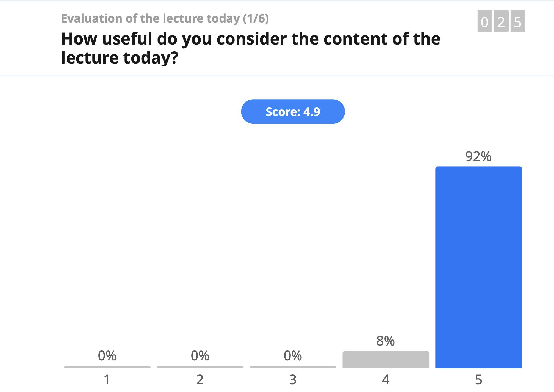Click the Score: 4.9 badge
This screenshot has height=392, width=554.
pyautogui.click(x=293, y=112)
